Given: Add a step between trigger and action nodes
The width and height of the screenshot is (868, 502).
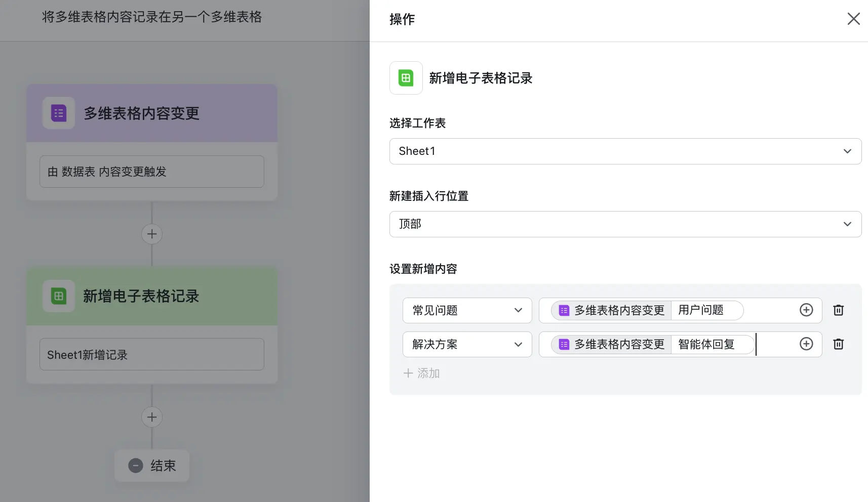Looking at the screenshot, I should 151,234.
